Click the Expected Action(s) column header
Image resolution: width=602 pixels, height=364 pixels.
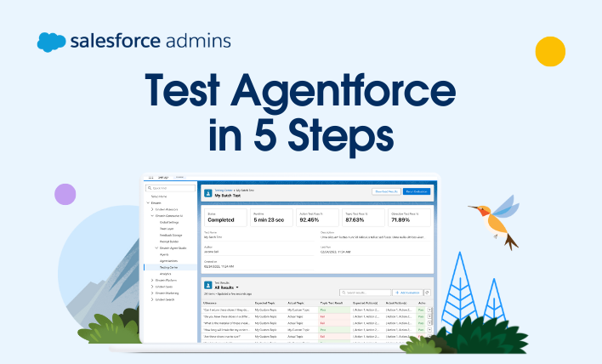tap(365, 303)
